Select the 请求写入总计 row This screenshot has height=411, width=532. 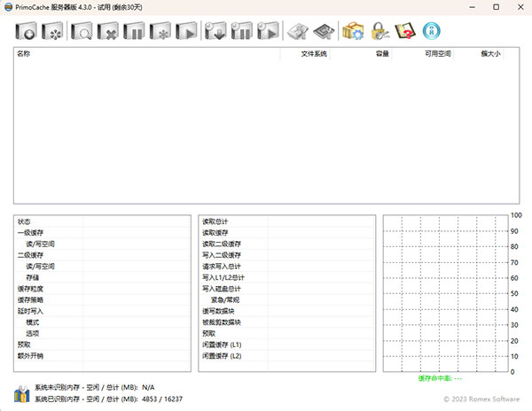pyautogui.click(x=287, y=267)
